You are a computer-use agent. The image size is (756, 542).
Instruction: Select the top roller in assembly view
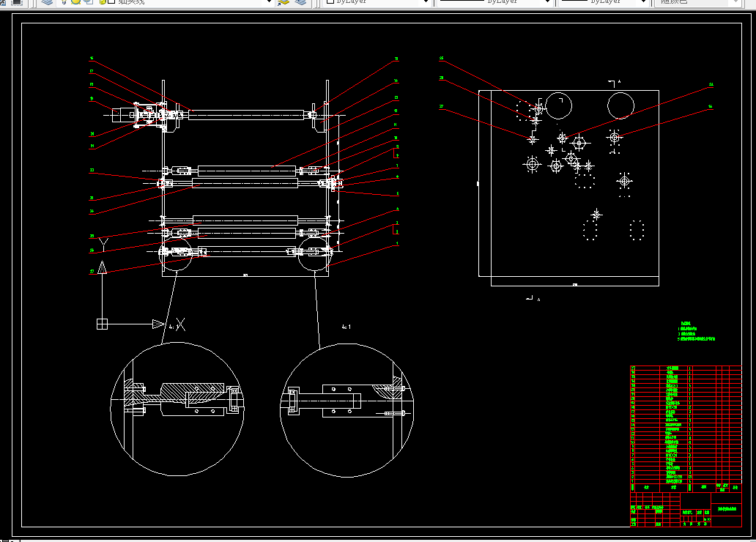(x=246, y=115)
